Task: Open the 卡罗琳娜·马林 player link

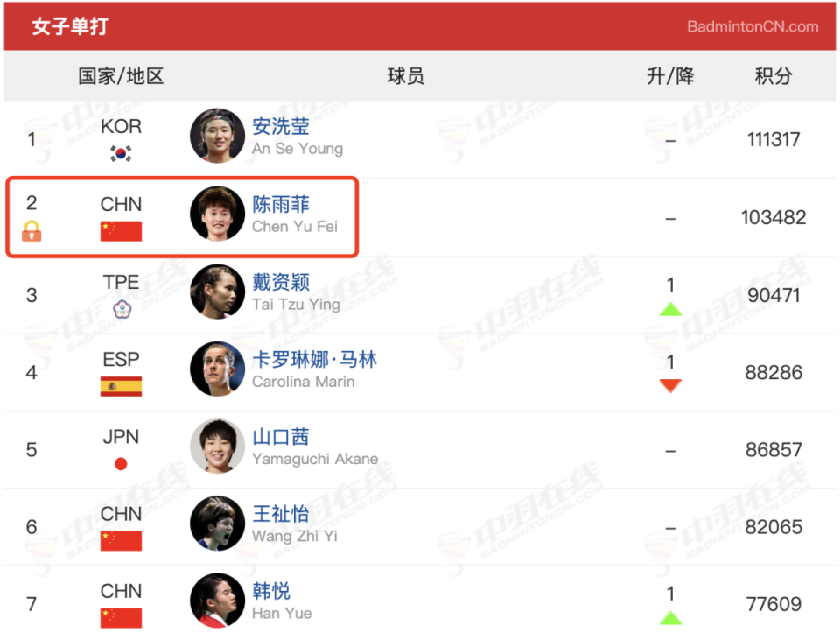Action: 314,359
